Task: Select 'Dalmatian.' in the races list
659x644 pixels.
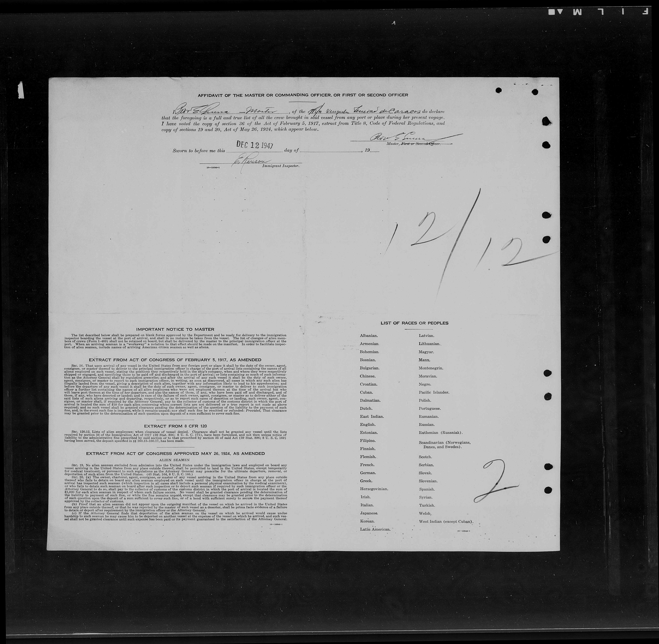Action: pos(370,400)
